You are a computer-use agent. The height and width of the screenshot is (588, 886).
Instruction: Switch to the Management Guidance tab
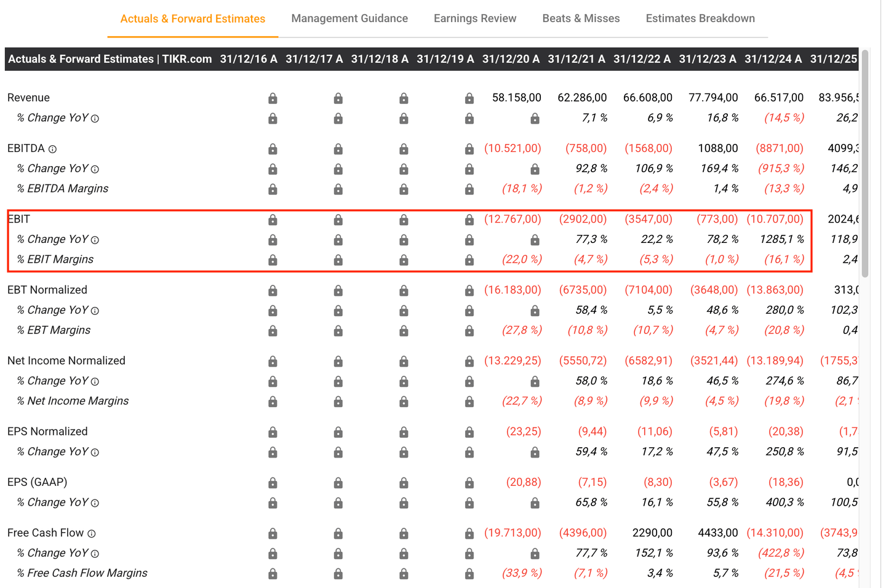pos(349,18)
